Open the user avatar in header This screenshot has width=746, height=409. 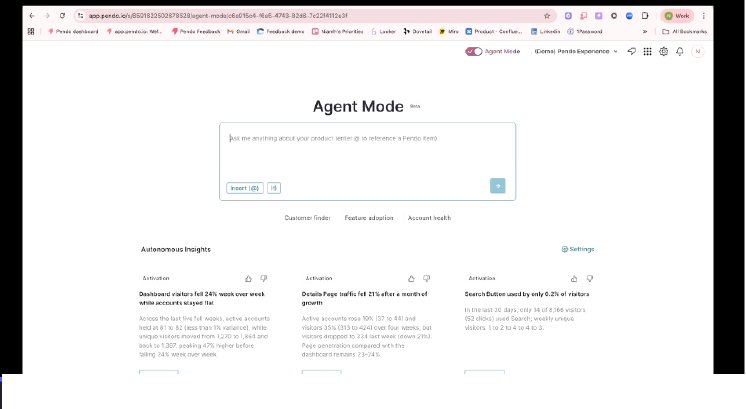pos(698,51)
